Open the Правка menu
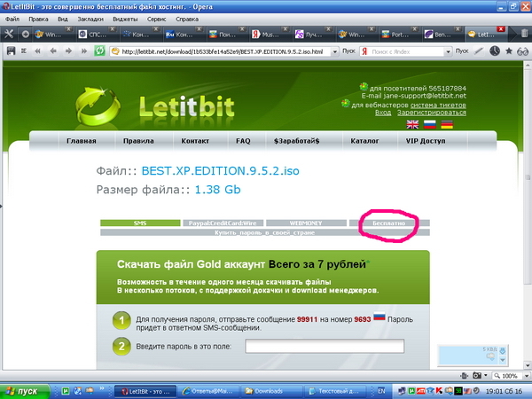The image size is (532, 399). 38,19
